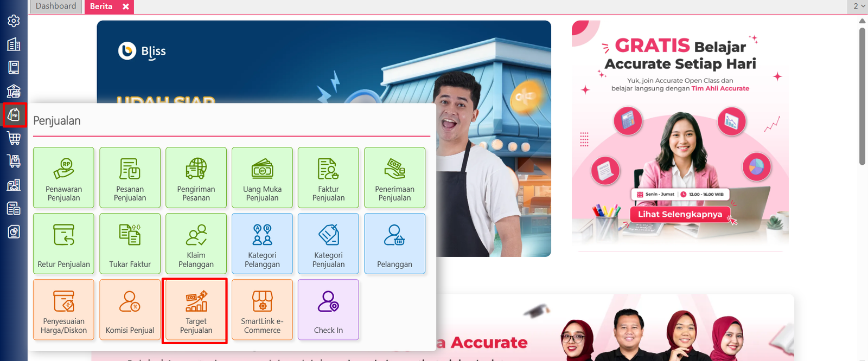Click the Penjualan panel heading

point(57,121)
